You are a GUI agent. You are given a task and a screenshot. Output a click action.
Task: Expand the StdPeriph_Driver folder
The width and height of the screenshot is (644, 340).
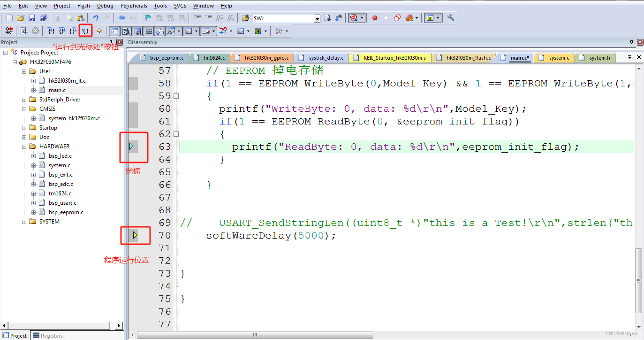24,100
